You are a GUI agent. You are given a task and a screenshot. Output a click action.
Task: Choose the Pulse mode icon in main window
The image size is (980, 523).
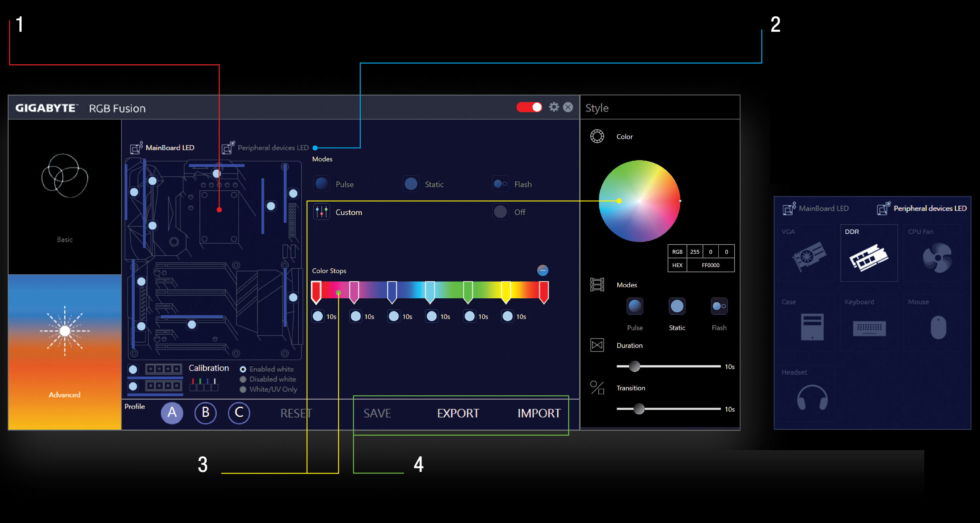pos(322,184)
